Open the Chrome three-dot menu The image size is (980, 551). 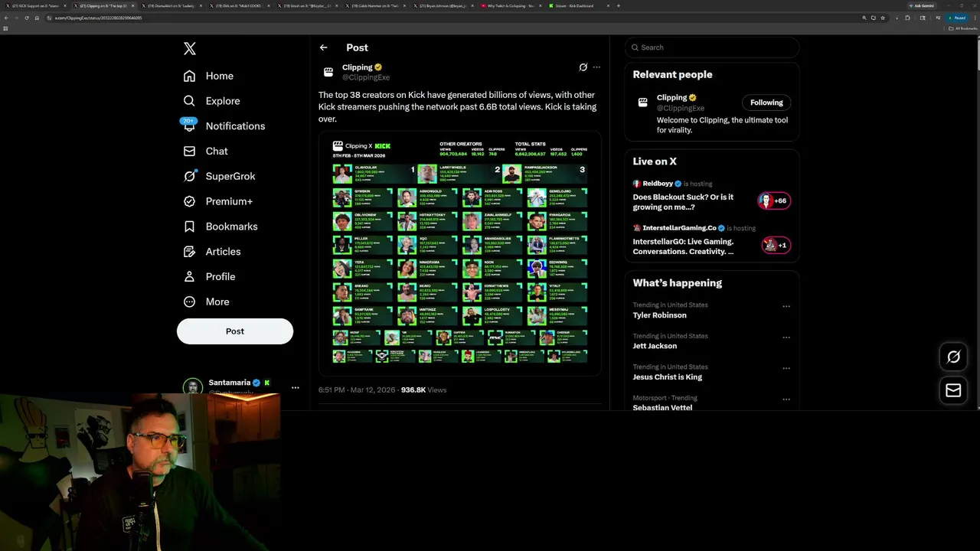[975, 18]
